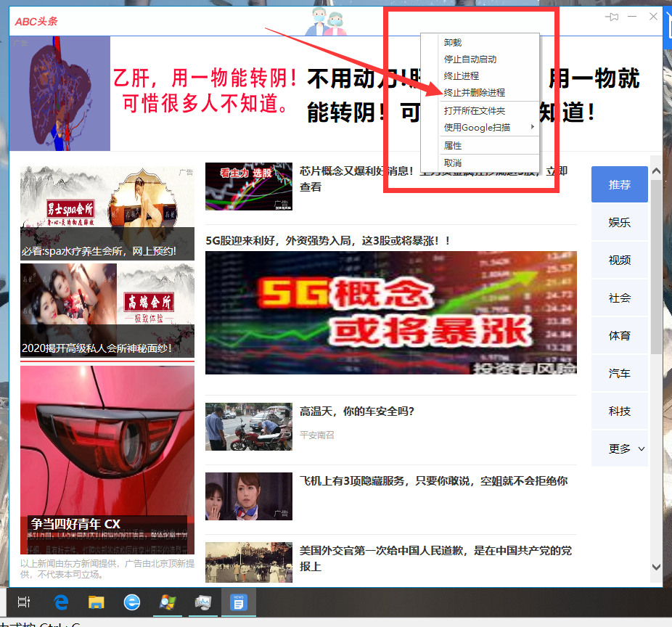This screenshot has width=672, height=627.
Task: Launch Microsoft Edge from the taskbar
Action: [x=61, y=602]
